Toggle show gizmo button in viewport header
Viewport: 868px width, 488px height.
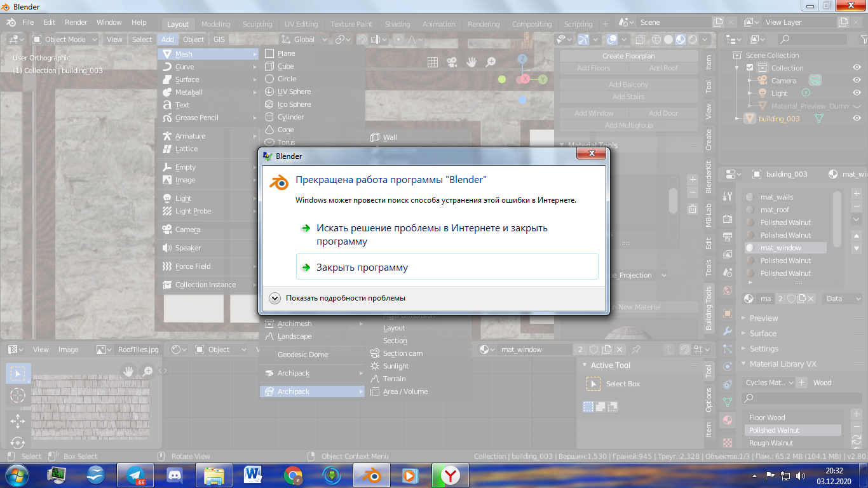tap(583, 39)
